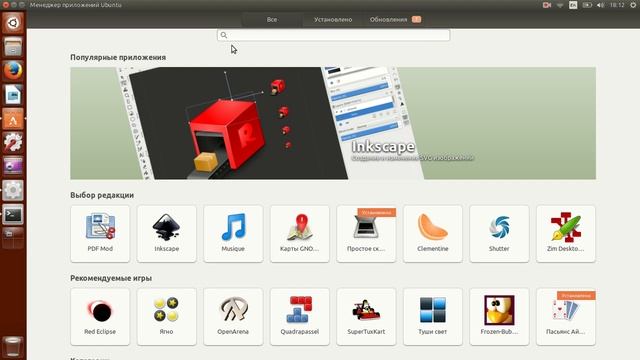Open the battery indicator menu
Viewport: 640px width, 360px height.
click(x=587, y=5)
